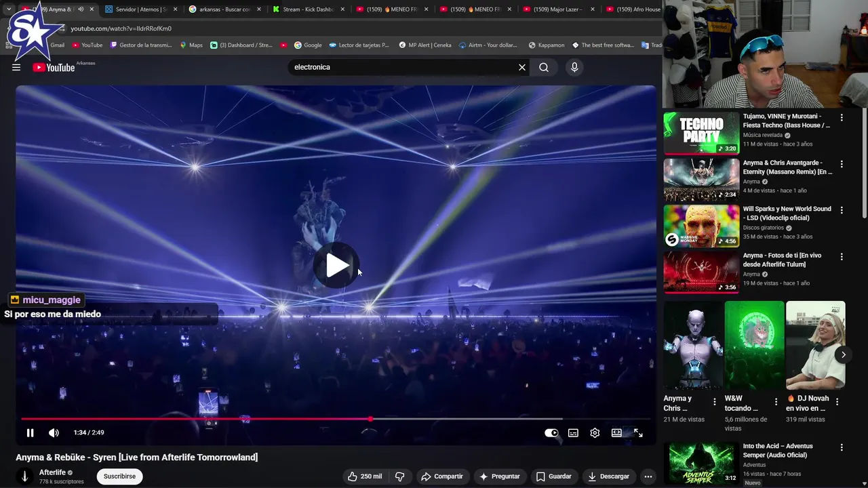The width and height of the screenshot is (868, 488).
Task: Close the Servidor Aternos tab
Action: tap(175, 9)
